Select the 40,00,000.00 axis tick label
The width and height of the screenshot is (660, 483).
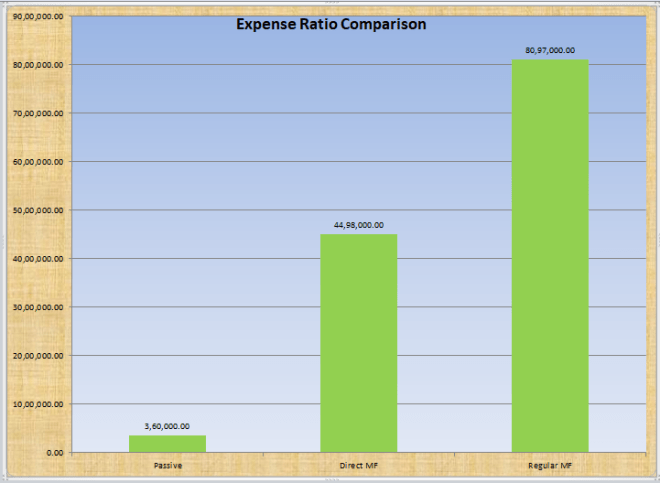(x=39, y=259)
